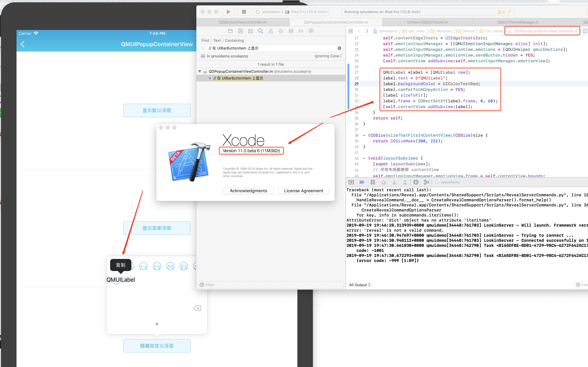Open the All Output dropdown
Image resolution: width=588 pixels, height=367 pixels.
[x=360, y=285]
